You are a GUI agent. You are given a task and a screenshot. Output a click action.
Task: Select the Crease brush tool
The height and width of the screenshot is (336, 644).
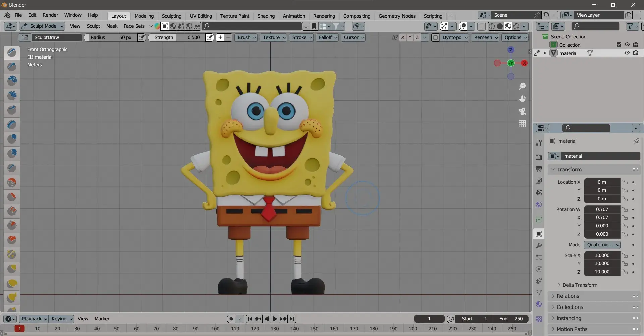coord(12,168)
